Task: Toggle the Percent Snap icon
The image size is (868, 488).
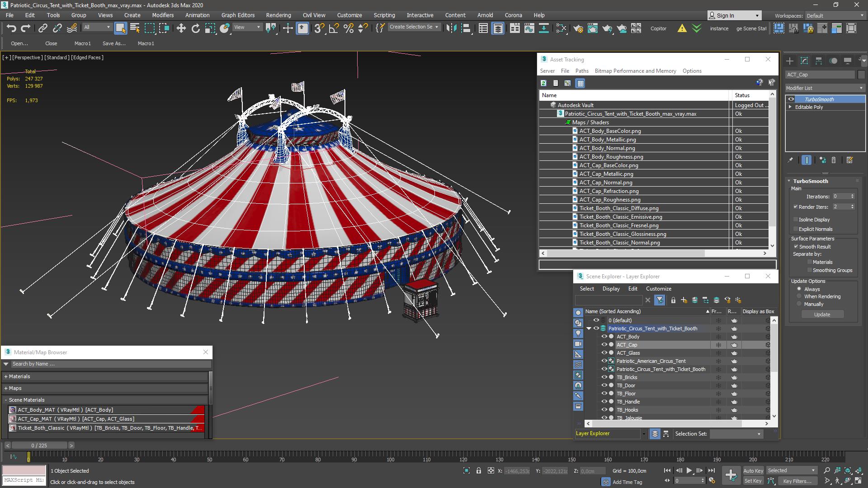Action: click(x=349, y=28)
